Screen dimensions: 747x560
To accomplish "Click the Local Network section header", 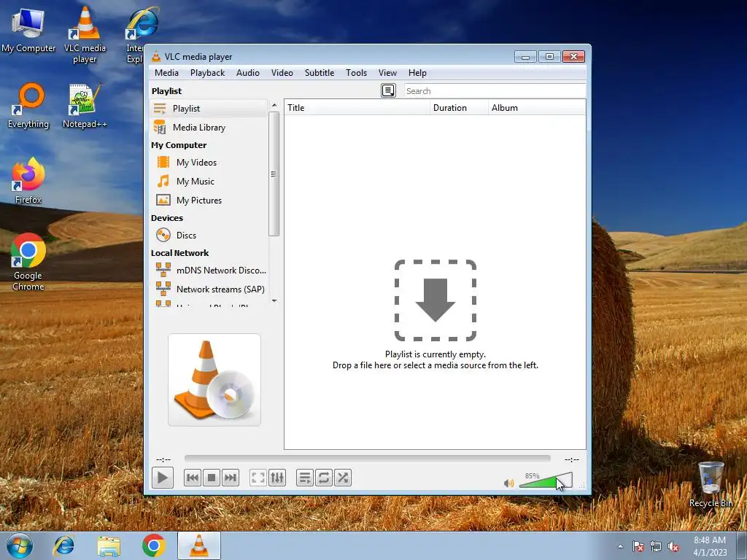I will (179, 253).
